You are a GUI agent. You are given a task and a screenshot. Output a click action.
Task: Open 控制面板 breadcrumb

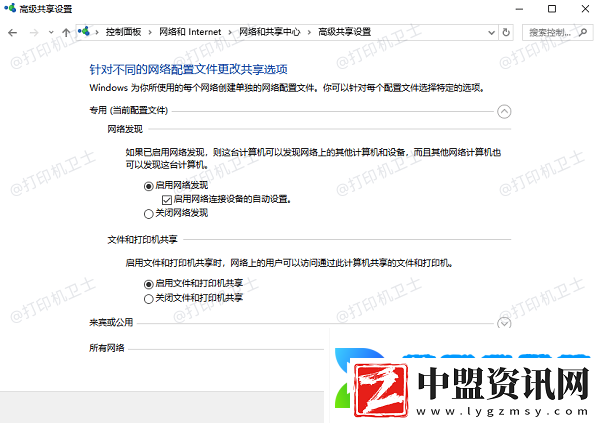(124, 32)
